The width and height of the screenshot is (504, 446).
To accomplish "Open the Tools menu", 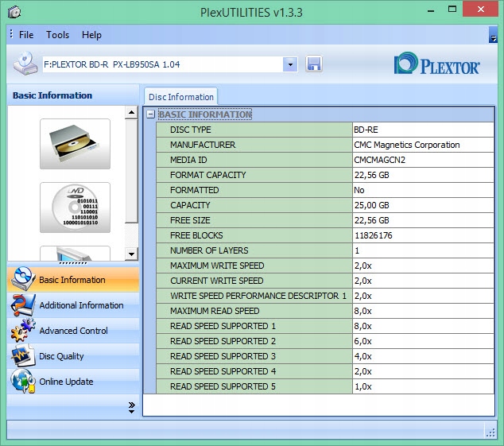I will pos(57,35).
